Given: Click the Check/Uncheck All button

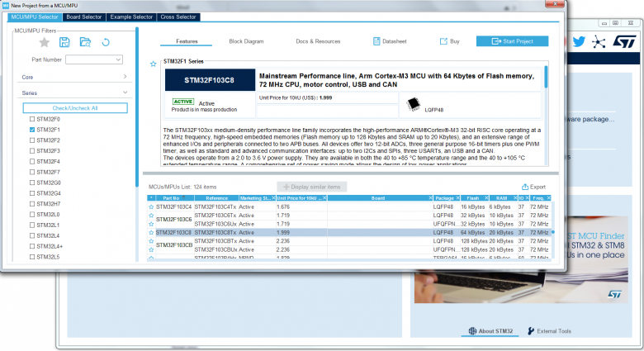Looking at the screenshot, I should coord(75,108).
